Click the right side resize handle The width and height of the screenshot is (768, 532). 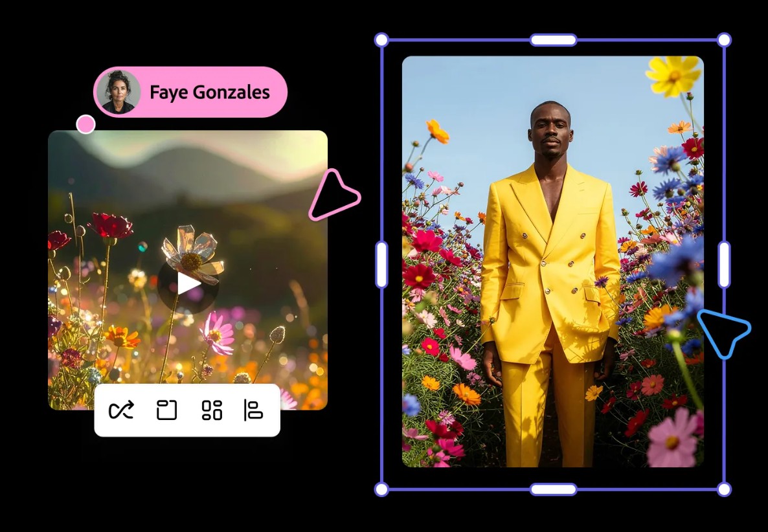[x=724, y=265]
